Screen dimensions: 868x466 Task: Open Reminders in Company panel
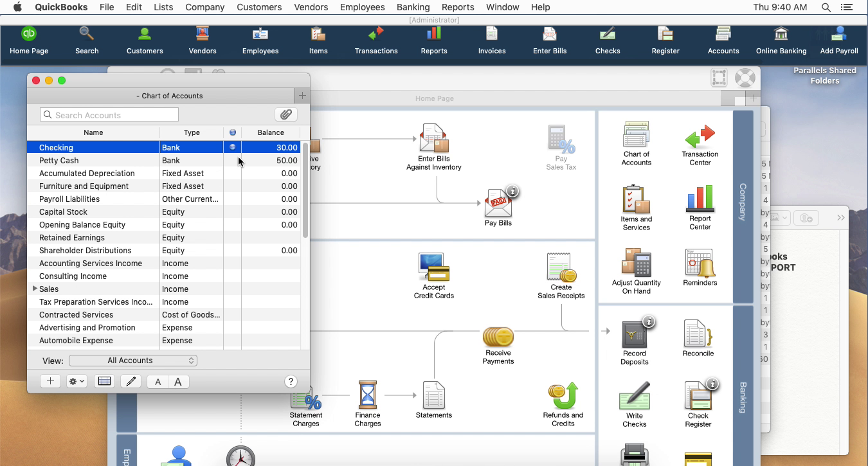click(x=700, y=267)
